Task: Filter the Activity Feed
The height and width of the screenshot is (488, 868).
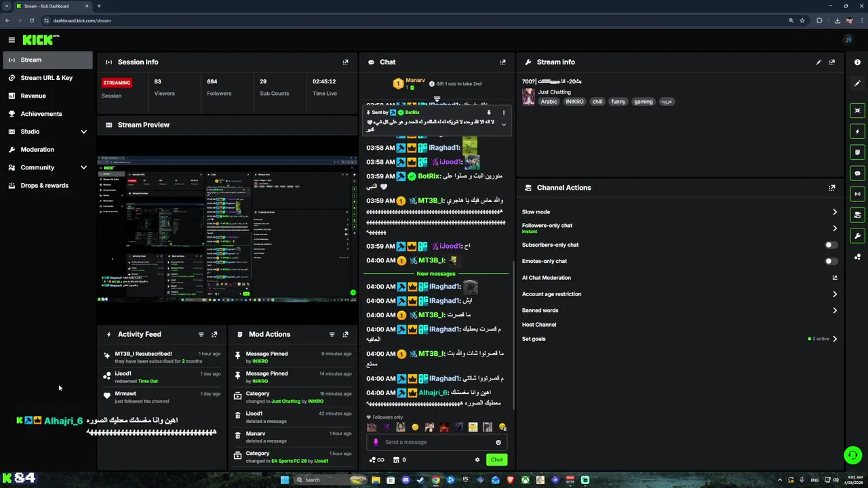Action: coord(201,334)
